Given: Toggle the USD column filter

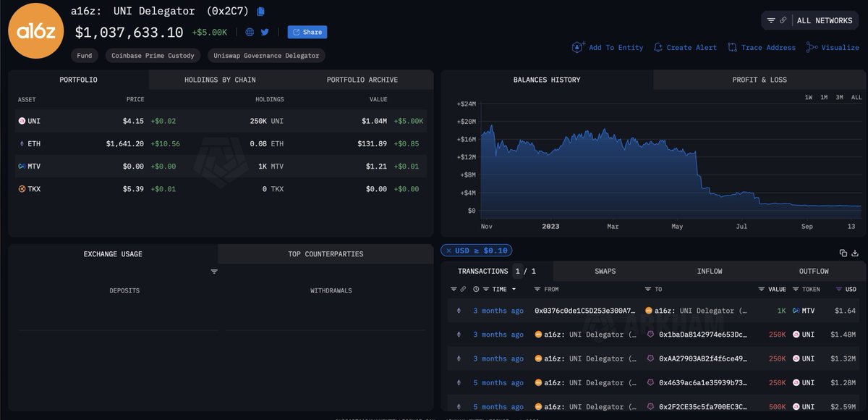Looking at the screenshot, I should (839, 289).
